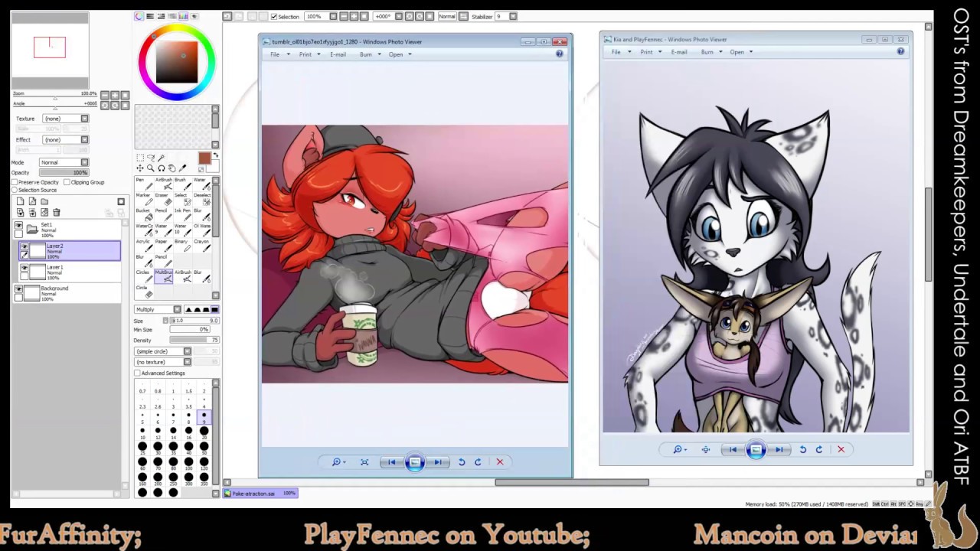The width and height of the screenshot is (980, 551).
Task: Click the horizontal canvas scrollbar
Action: coord(572,482)
